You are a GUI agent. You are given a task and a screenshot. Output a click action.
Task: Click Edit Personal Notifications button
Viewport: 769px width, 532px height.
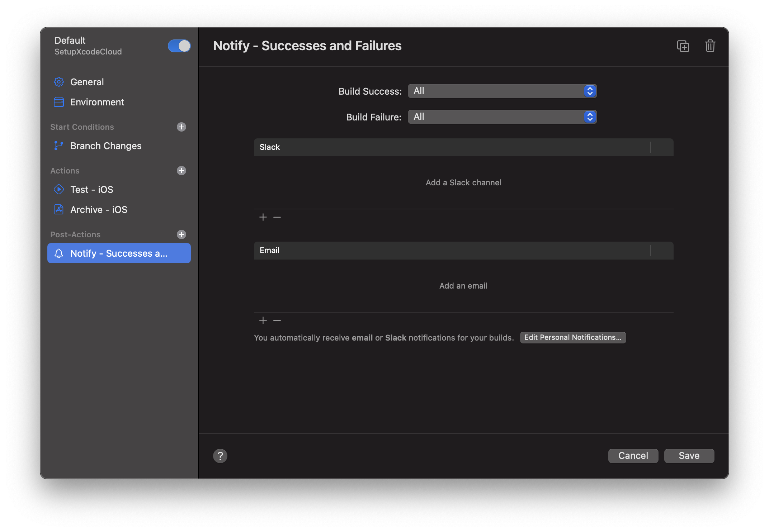[573, 337]
